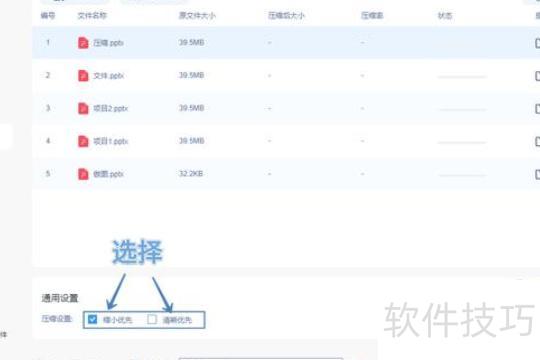The width and height of the screenshot is (540, 360).
Task: Click the red PPT icon of 文件.pptx
Action: pyautogui.click(x=83, y=76)
